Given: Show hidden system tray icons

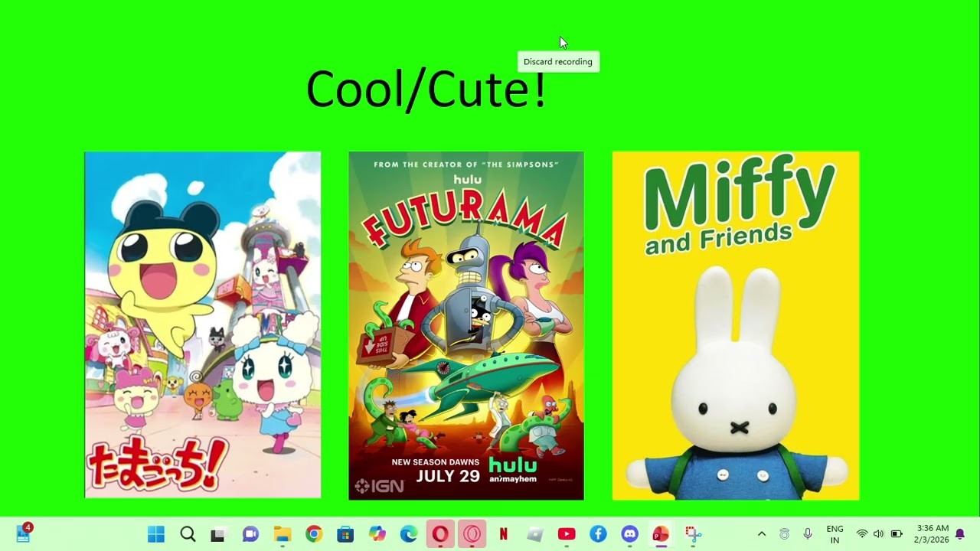Looking at the screenshot, I should tap(762, 534).
